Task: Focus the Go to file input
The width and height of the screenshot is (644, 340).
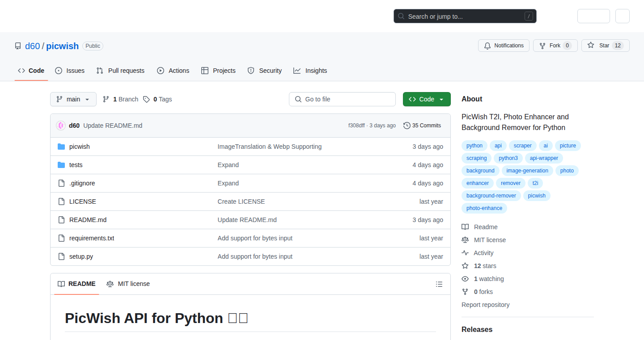Action: (342, 99)
